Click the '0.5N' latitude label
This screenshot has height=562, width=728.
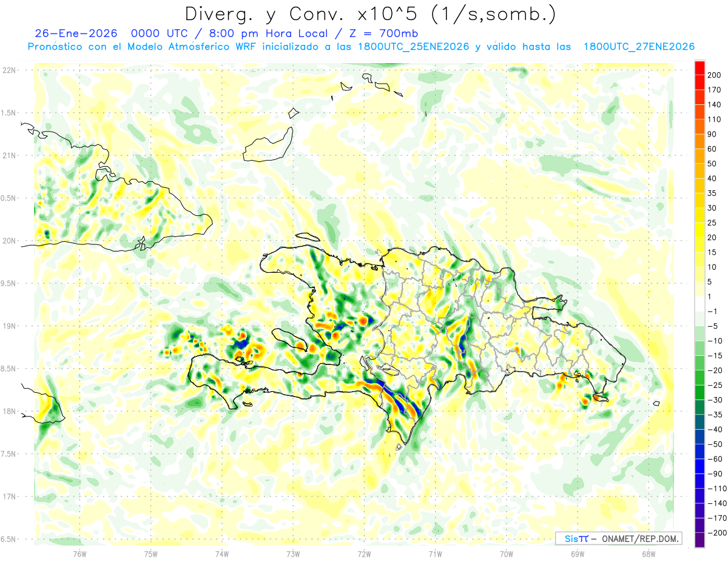click(9, 198)
